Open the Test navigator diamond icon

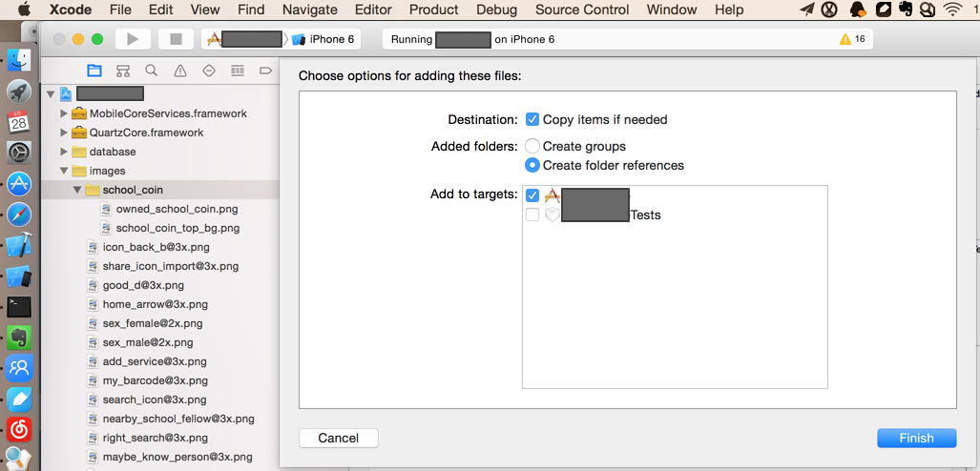[x=208, y=71]
